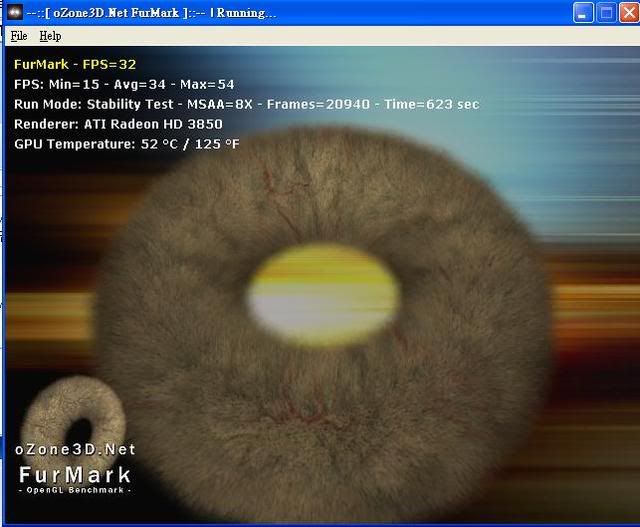This screenshot has height=527, width=640.
Task: Minimize the FurMark window
Action: 583,13
